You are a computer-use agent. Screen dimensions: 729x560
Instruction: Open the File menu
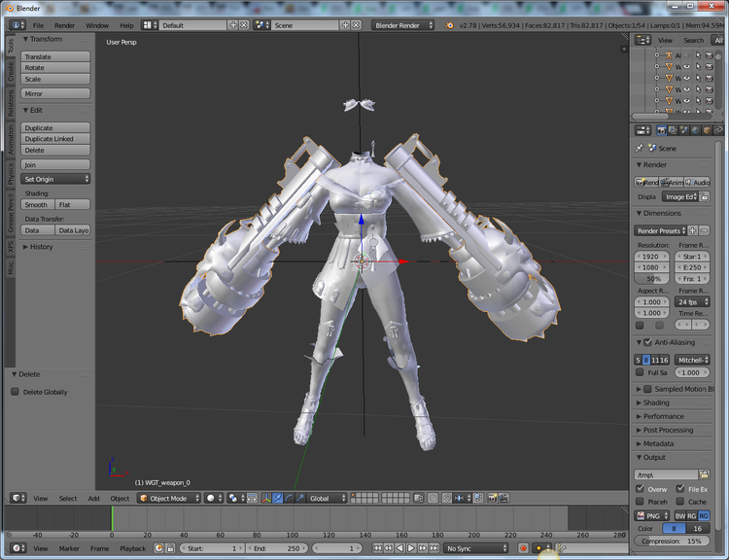[38, 25]
